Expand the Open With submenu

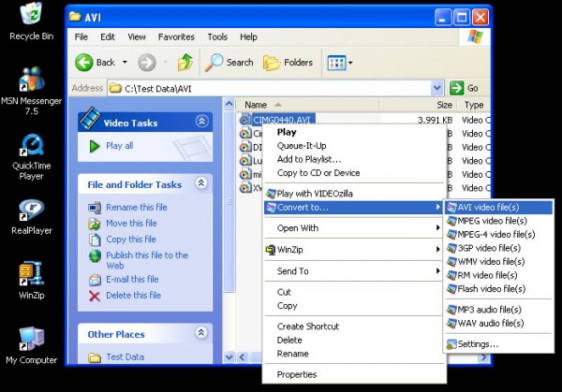(353, 228)
